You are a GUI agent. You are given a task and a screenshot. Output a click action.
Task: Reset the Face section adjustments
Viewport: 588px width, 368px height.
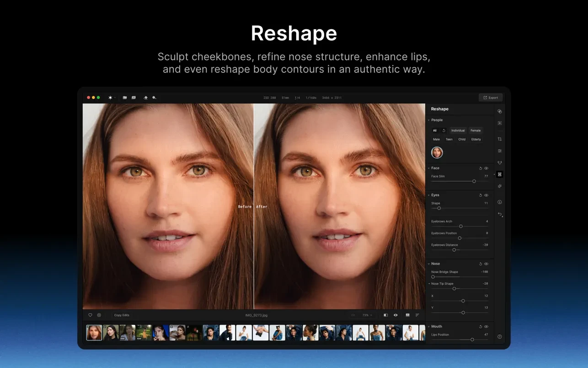tap(481, 168)
